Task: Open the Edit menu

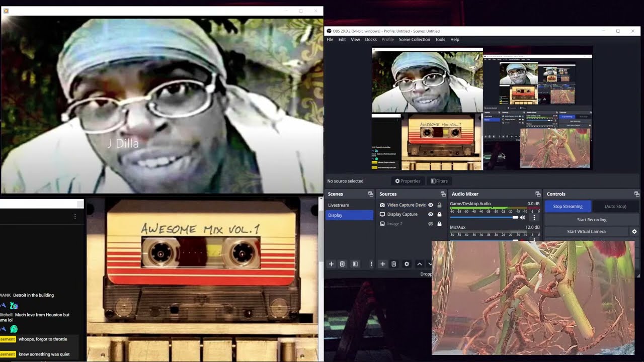Action: point(342,40)
